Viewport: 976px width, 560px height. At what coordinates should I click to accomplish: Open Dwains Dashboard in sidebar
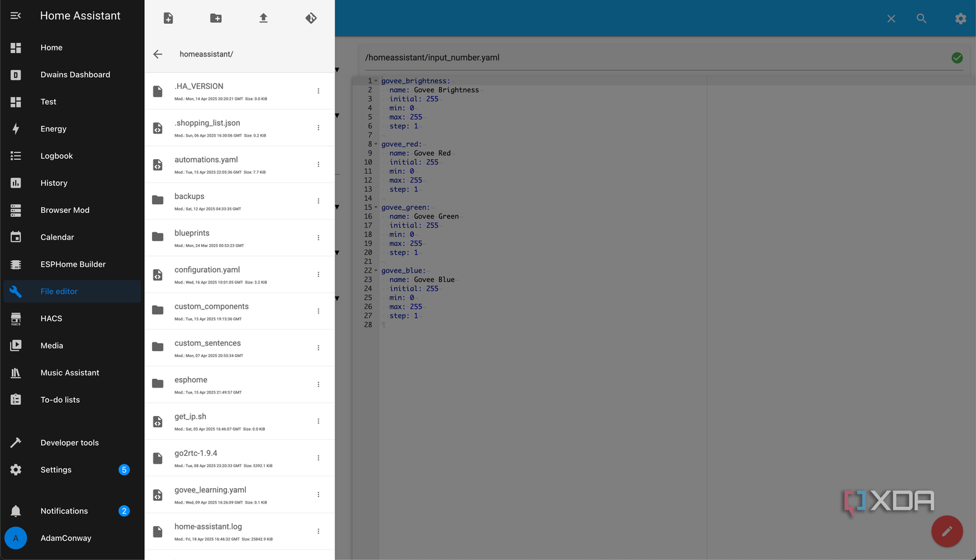coord(72,75)
